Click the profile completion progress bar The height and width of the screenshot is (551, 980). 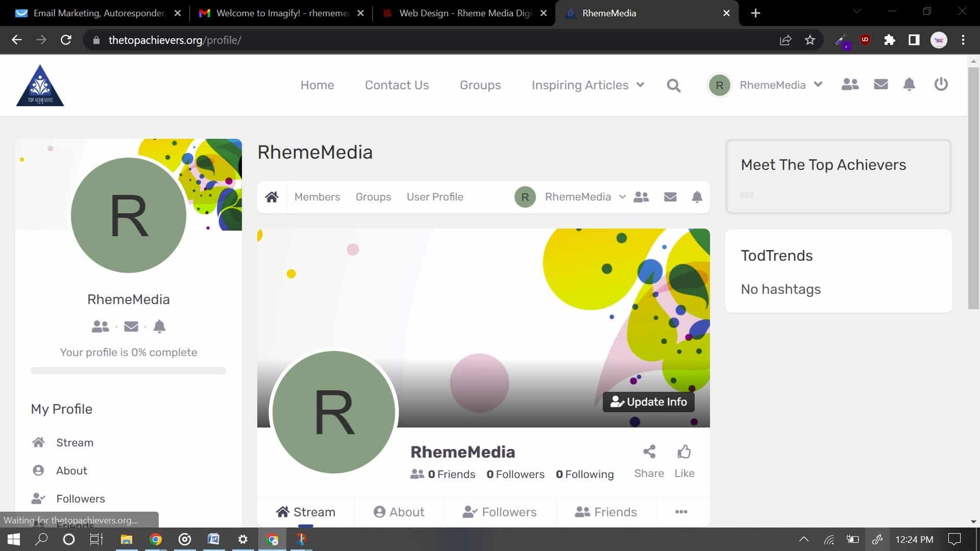tap(128, 371)
